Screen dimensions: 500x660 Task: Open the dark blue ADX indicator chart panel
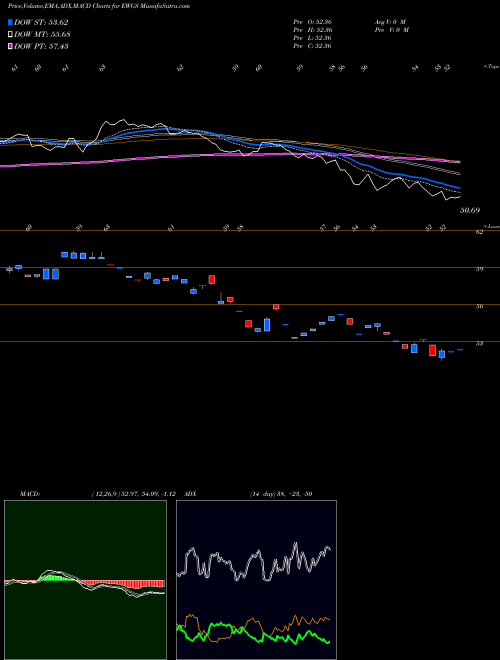[x=256, y=580]
